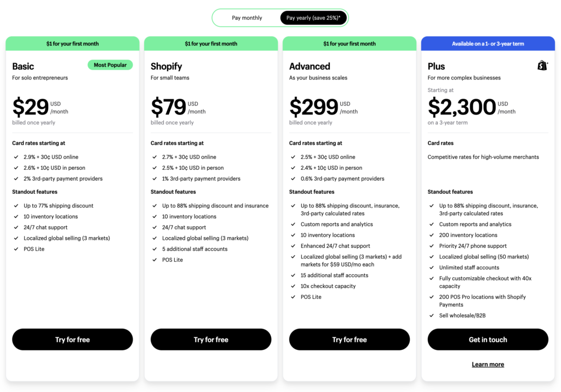
Task: Click Try for free under Shopify plan
Action: point(211,339)
